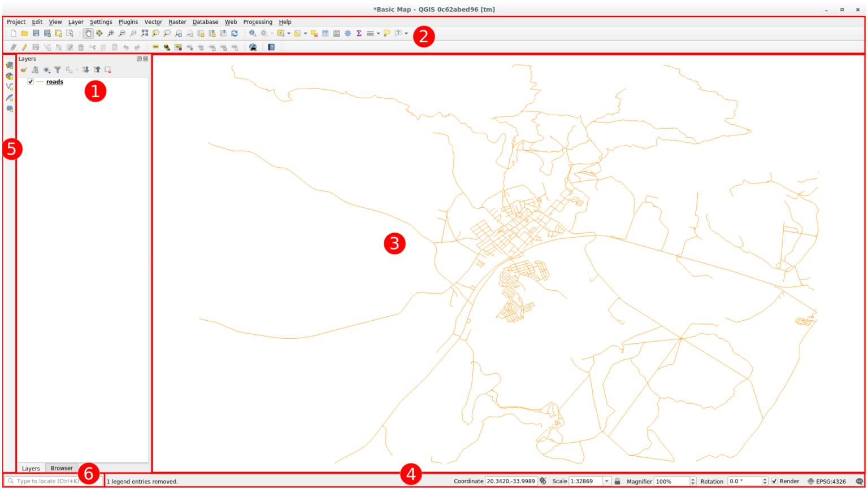Open the Vector menu
868x489 pixels.
point(153,21)
